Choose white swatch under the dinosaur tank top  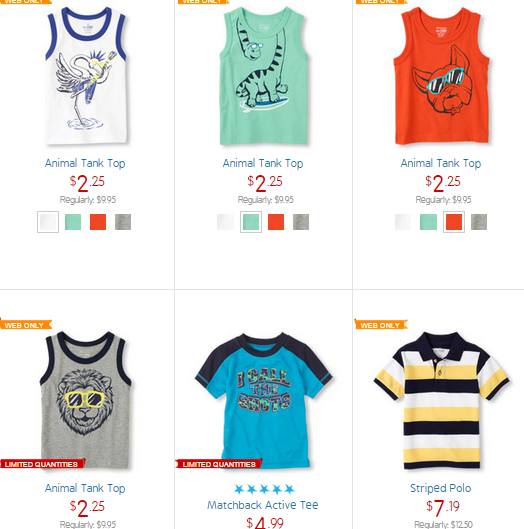(x=225, y=222)
